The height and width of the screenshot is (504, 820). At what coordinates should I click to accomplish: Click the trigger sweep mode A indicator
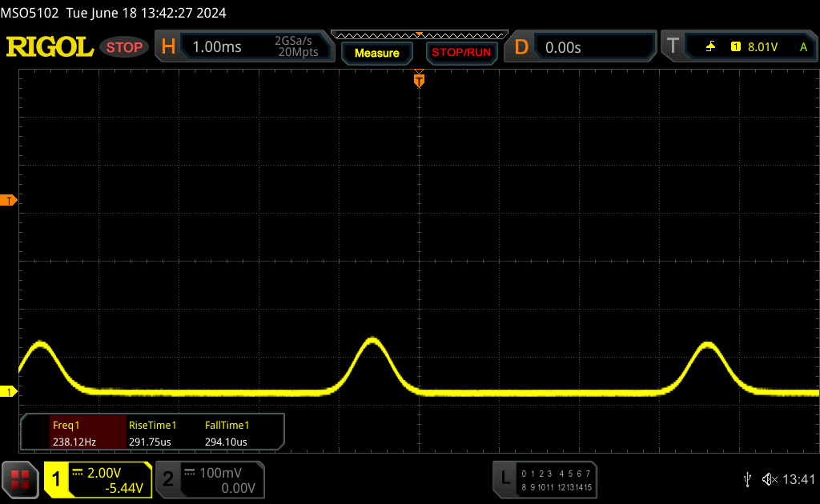pyautogui.click(x=803, y=47)
